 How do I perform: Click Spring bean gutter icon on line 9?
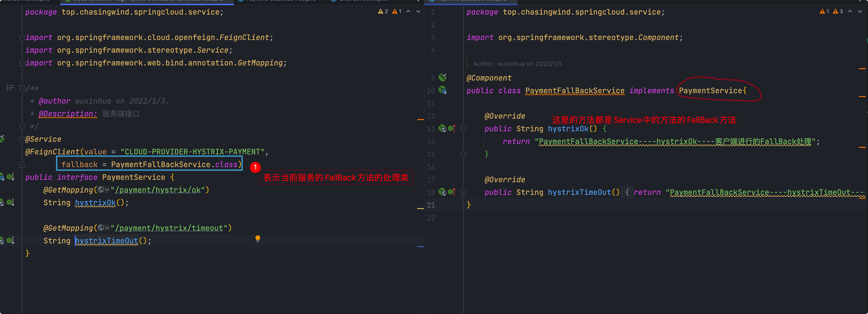442,78
